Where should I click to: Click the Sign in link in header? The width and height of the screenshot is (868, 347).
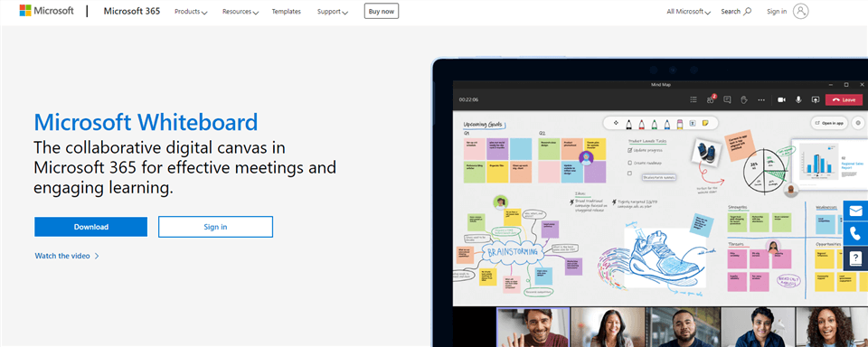777,11
